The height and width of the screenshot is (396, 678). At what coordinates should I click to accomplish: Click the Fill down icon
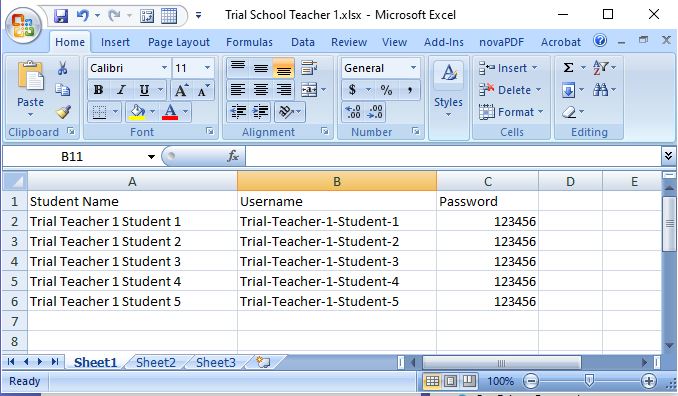568,90
